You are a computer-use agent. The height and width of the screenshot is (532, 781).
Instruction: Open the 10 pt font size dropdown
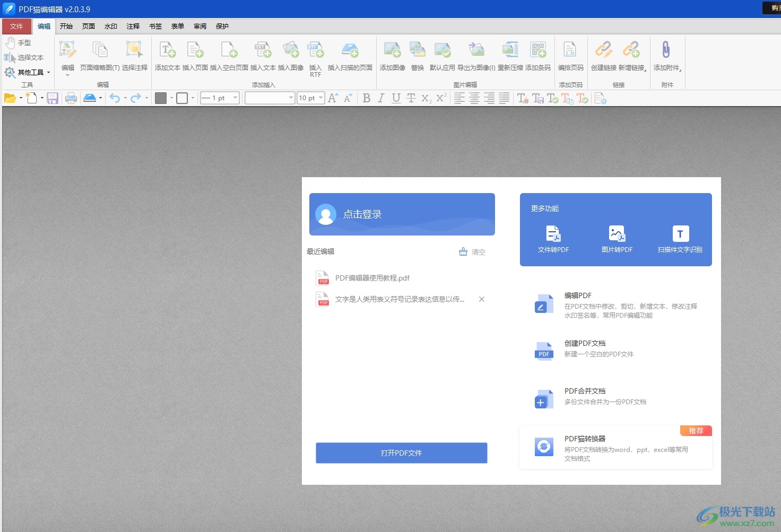point(320,98)
